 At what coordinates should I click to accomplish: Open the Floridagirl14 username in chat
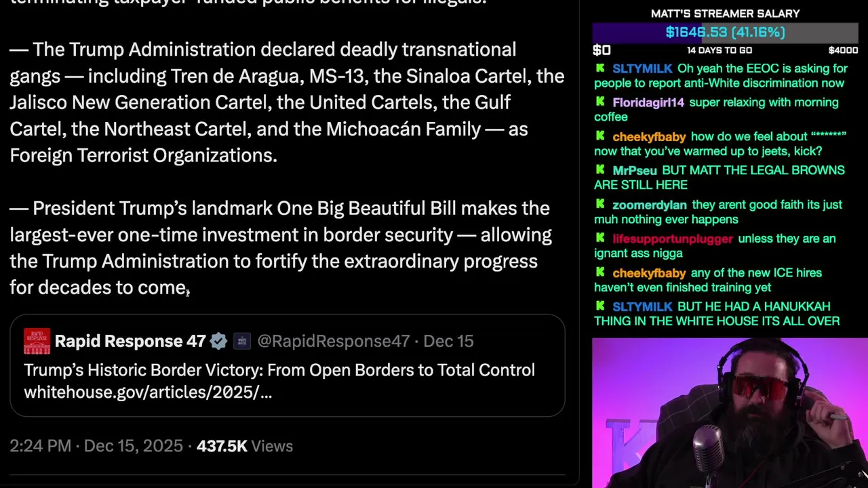[x=648, y=102]
